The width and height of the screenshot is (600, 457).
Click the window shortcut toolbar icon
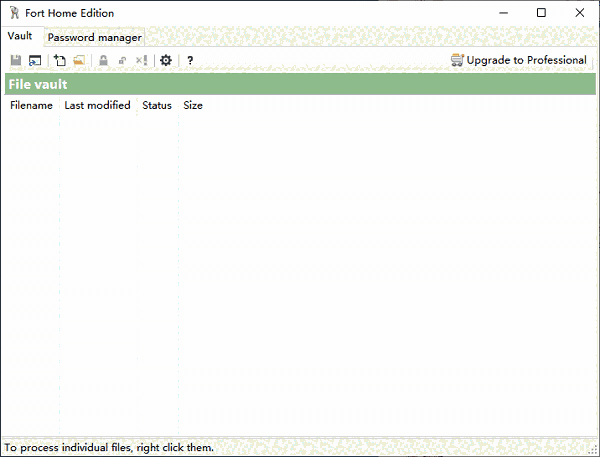[35, 60]
